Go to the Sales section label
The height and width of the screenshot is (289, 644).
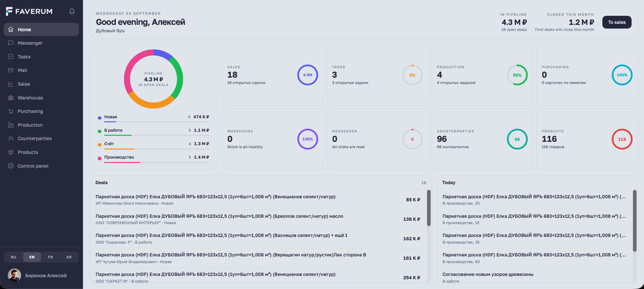pyautogui.click(x=24, y=84)
